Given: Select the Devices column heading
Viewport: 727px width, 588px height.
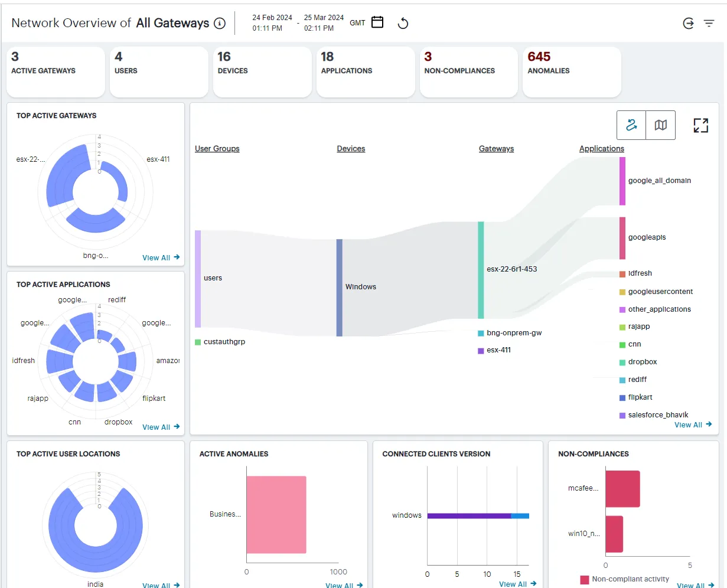Looking at the screenshot, I should [351, 149].
